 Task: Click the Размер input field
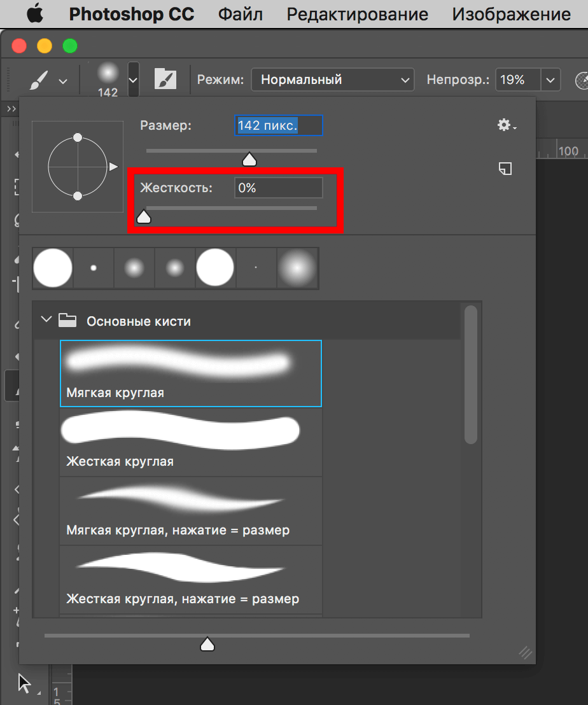[278, 125]
